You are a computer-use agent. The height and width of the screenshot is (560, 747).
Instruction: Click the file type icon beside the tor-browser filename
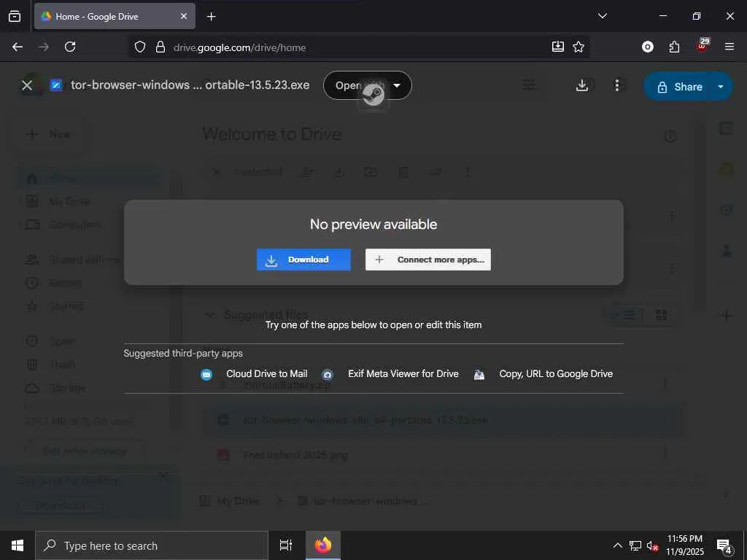tap(56, 85)
